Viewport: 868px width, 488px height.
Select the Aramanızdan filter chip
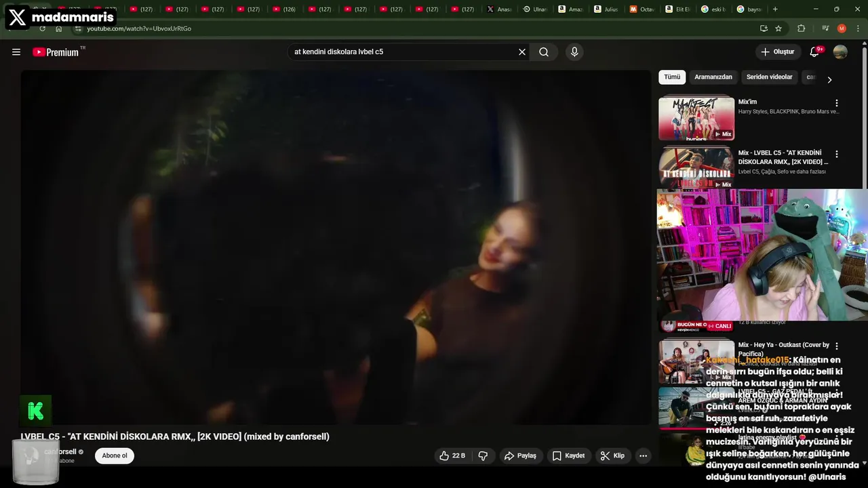coord(713,77)
